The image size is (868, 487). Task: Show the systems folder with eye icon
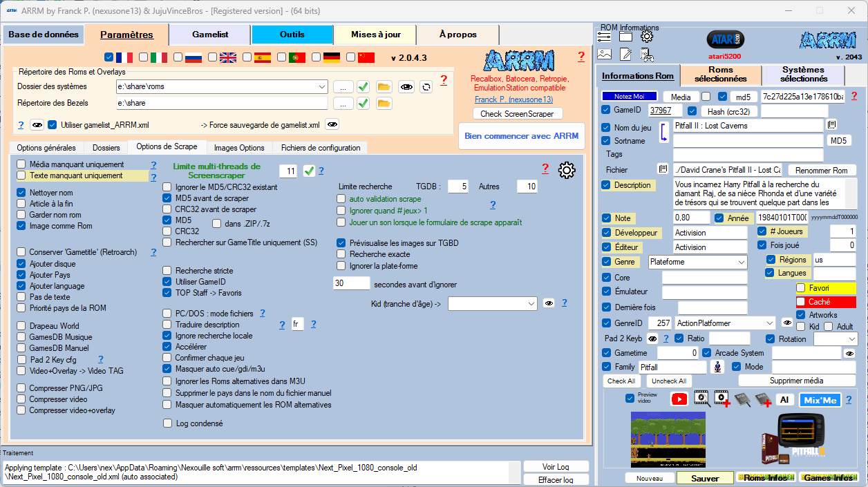click(406, 86)
